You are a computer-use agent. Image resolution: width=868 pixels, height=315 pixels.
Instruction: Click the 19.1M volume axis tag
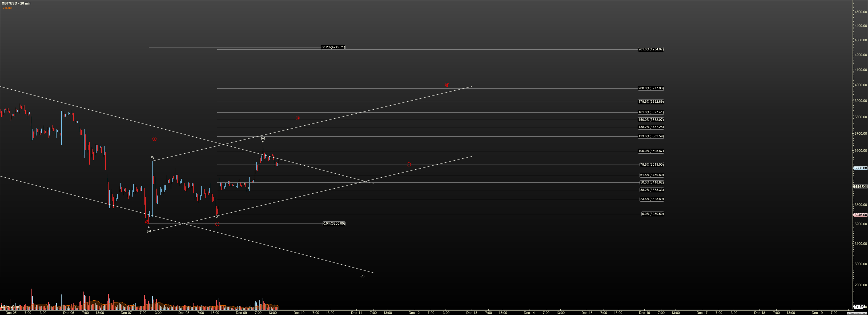point(859,306)
